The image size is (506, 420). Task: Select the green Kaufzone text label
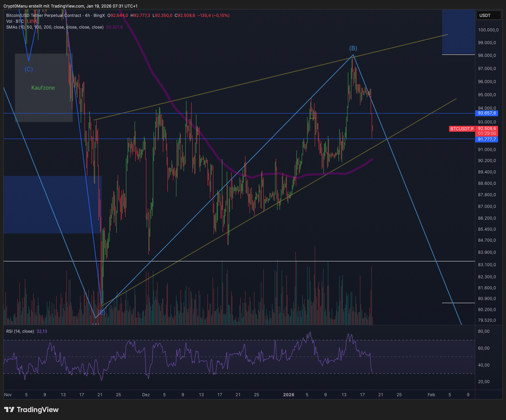point(43,88)
